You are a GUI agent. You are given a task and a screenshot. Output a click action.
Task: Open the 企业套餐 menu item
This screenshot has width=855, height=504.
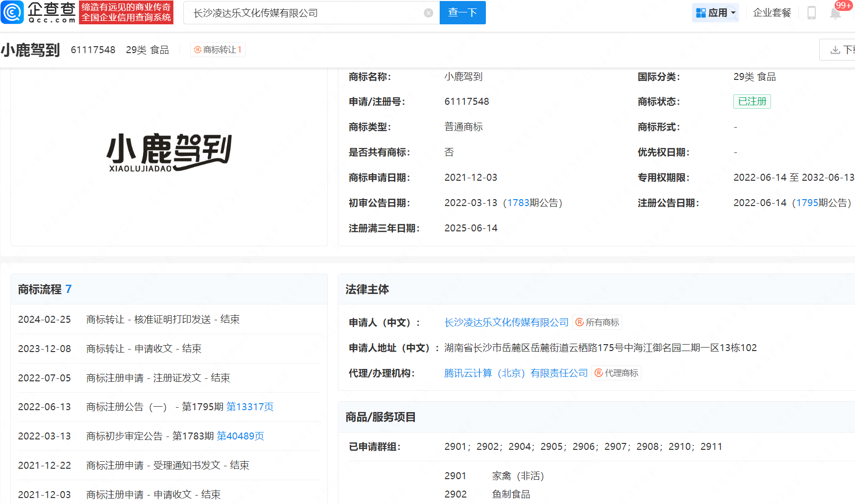[x=772, y=13]
